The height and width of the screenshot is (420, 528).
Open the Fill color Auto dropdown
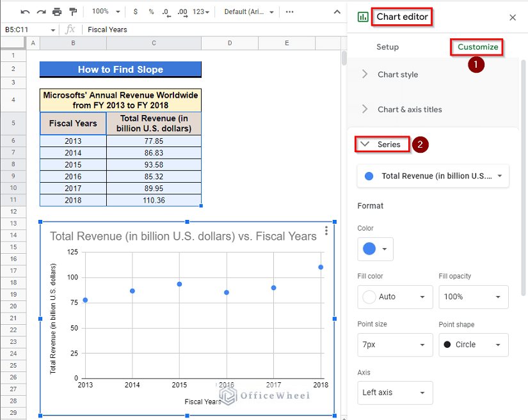pos(395,297)
